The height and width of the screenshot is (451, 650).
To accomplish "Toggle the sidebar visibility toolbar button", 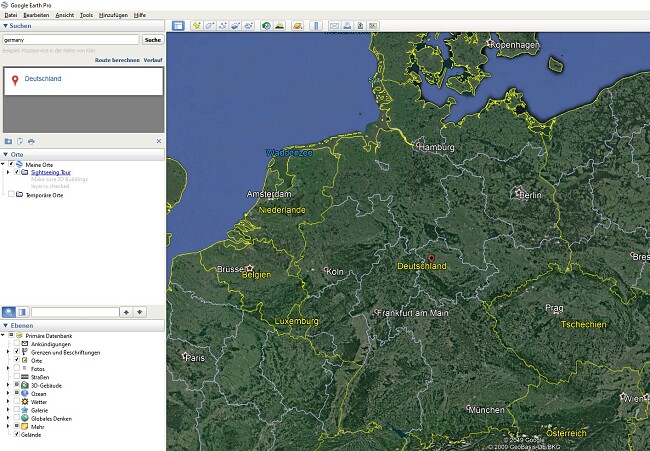I will [x=178, y=26].
